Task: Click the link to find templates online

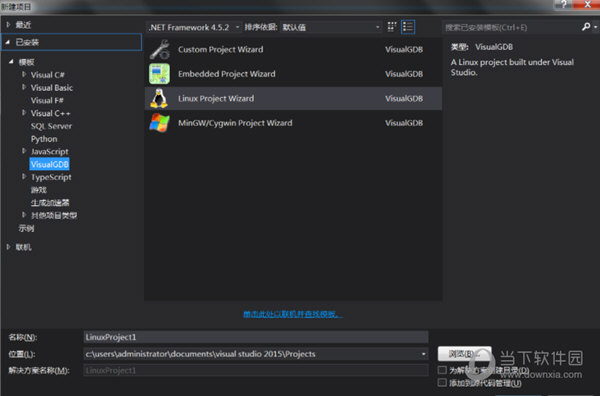Action: (293, 314)
